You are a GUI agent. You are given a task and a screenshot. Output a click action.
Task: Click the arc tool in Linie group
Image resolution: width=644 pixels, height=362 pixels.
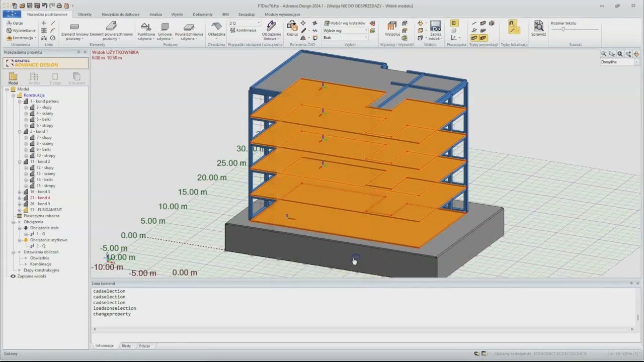tap(52, 30)
